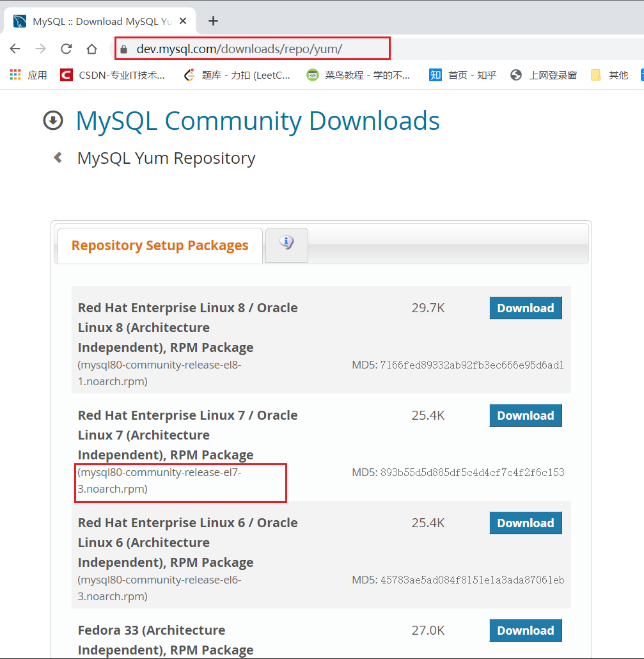Expand the 其他 bookmarks folder
This screenshot has height=659, width=644.
tap(609, 75)
